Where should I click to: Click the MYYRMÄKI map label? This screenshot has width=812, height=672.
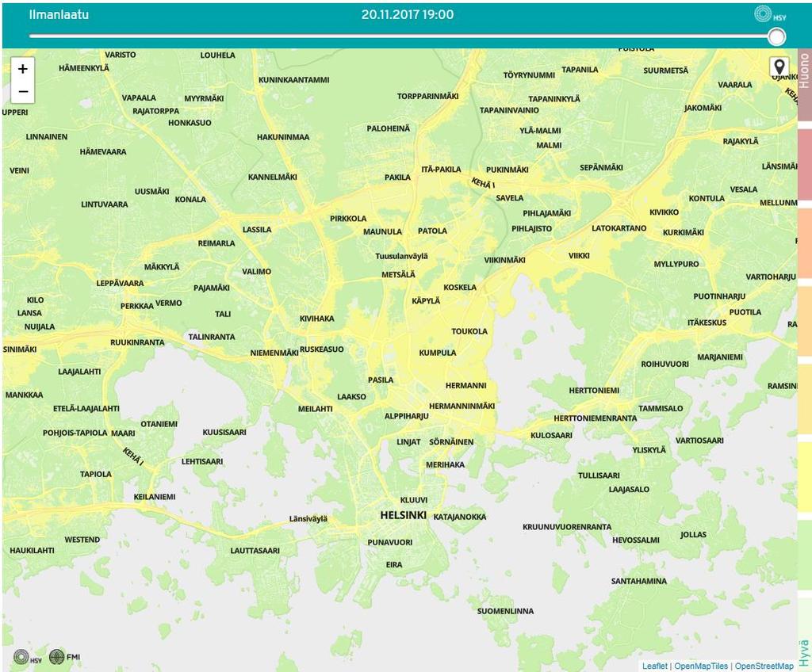coord(204,98)
